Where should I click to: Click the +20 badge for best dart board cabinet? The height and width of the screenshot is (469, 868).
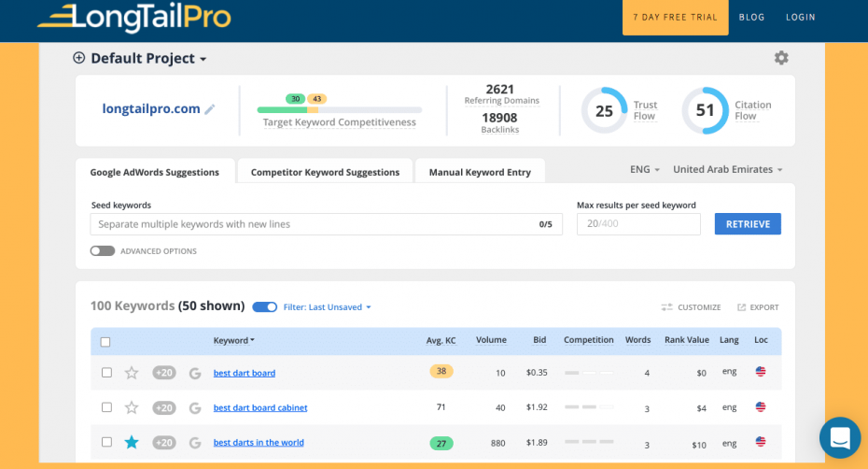coord(164,407)
